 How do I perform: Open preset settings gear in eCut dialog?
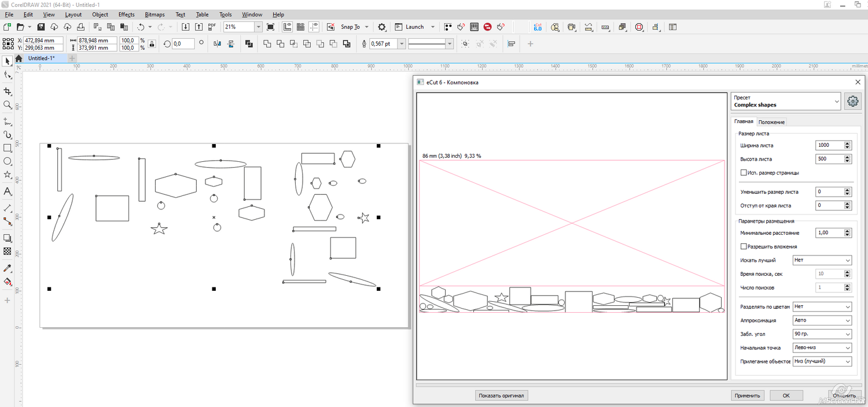(x=853, y=101)
